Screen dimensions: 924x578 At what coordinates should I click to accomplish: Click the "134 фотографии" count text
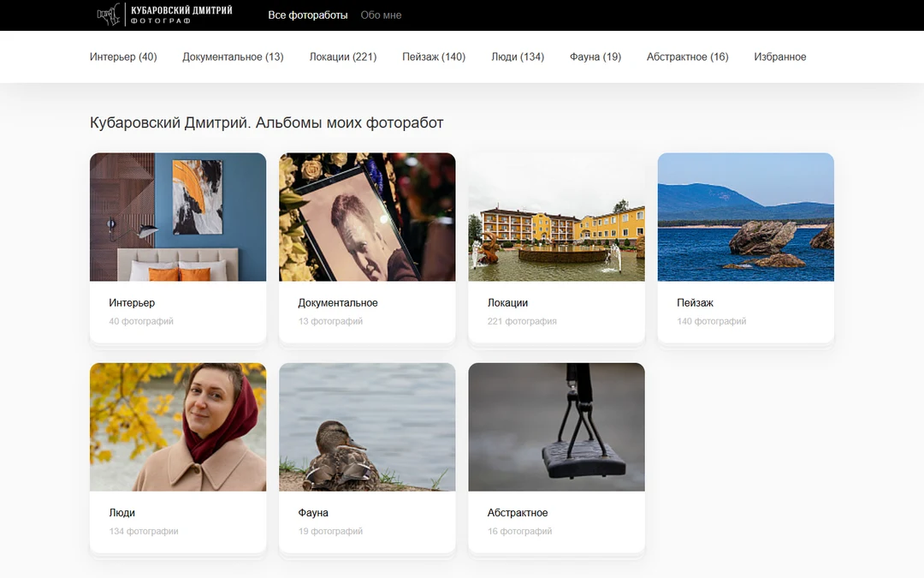pos(143,532)
